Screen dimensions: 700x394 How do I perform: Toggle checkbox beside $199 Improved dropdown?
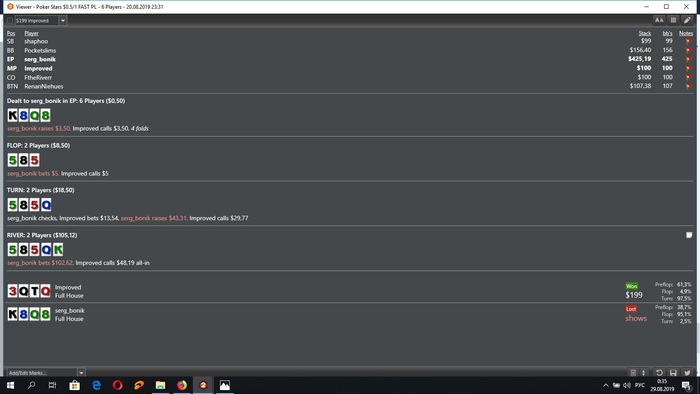pos(10,21)
